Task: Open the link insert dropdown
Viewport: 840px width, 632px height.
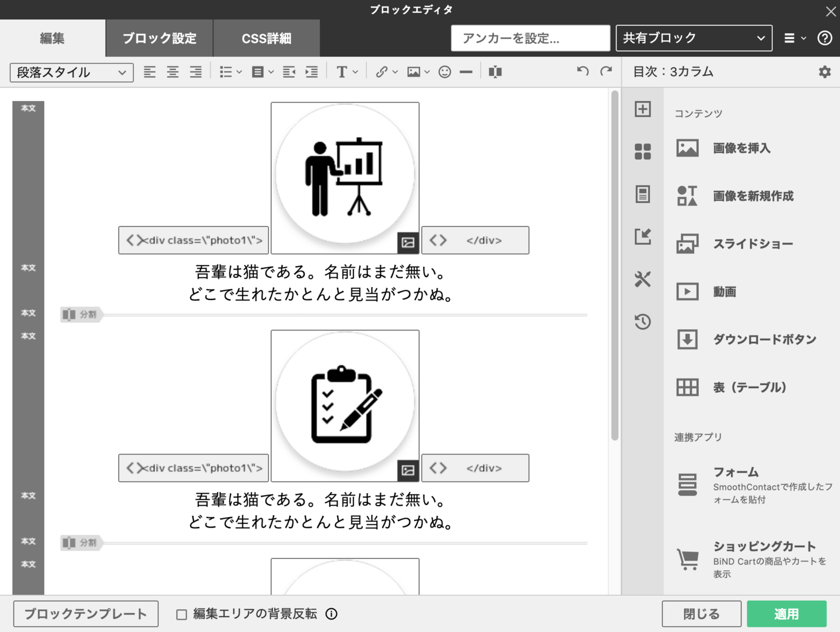Action: tap(386, 72)
